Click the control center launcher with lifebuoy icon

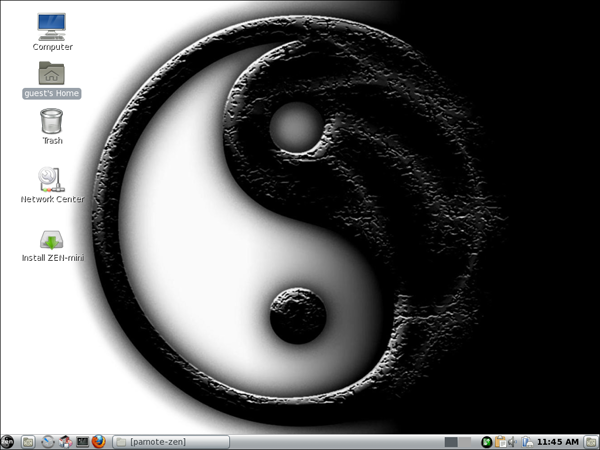[65, 441]
